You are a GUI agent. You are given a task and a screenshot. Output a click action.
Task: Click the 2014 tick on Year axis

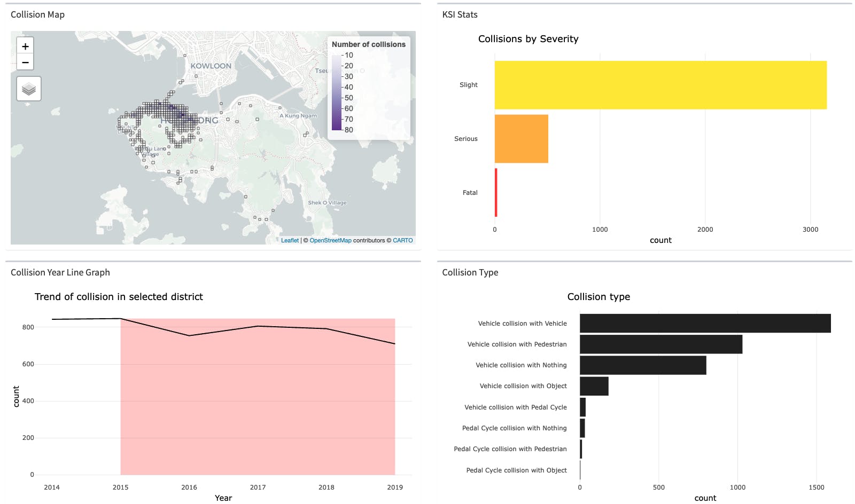click(52, 487)
